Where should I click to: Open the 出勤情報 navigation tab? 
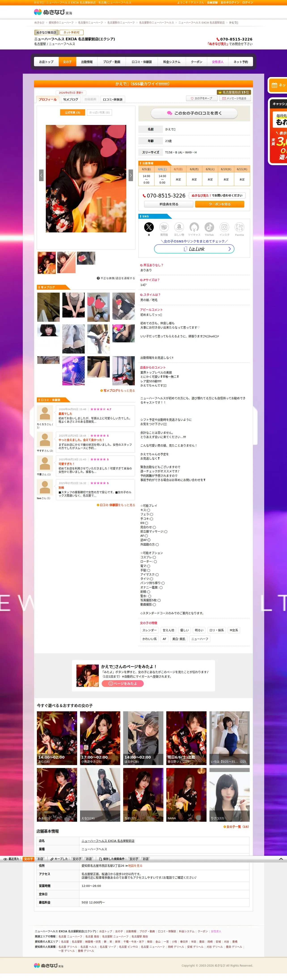[x=87, y=62]
